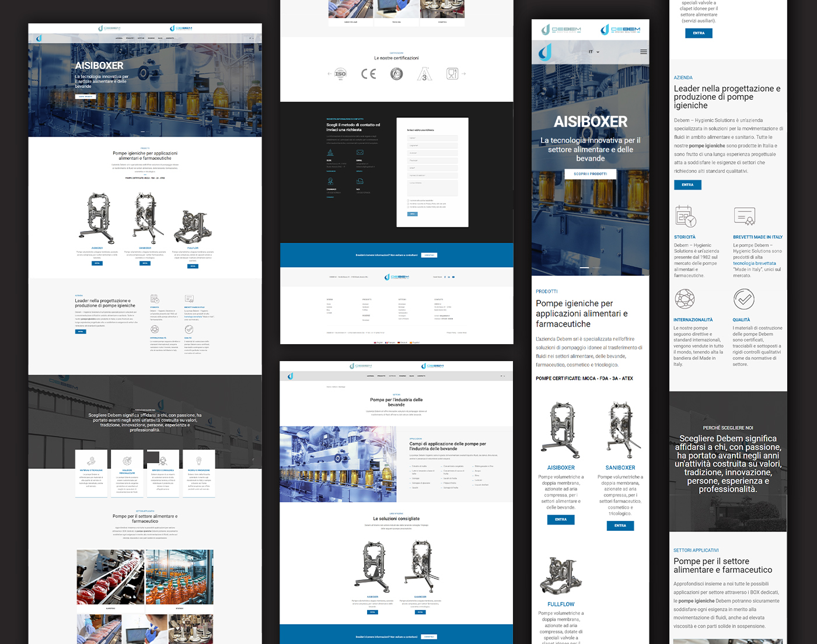
Task: Go to previous certification with left arrow
Action: tap(330, 73)
